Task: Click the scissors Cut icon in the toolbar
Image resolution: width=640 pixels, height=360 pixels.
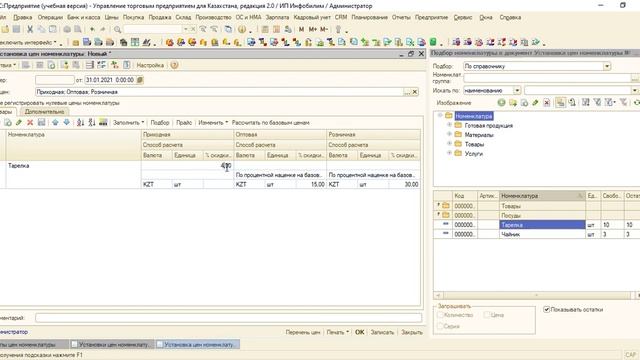Action: point(30,29)
